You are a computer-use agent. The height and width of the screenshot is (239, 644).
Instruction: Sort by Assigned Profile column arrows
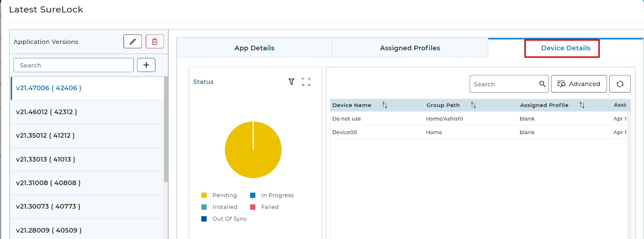point(582,105)
